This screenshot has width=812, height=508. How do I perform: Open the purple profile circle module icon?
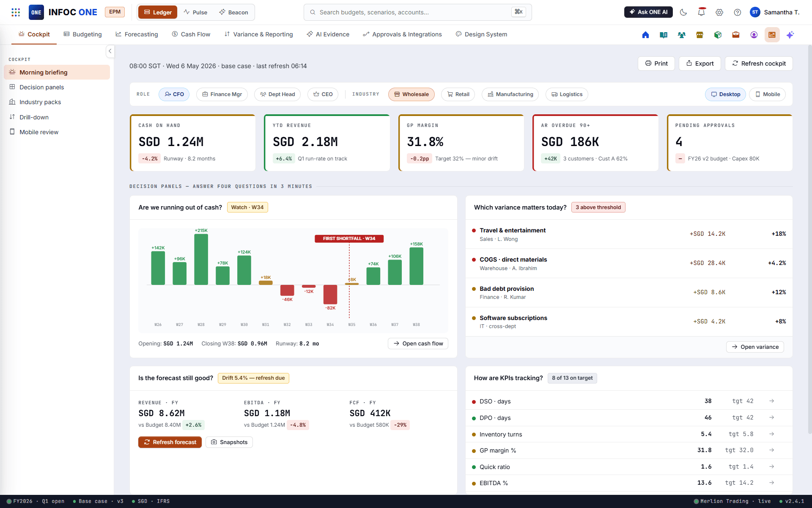click(x=754, y=35)
